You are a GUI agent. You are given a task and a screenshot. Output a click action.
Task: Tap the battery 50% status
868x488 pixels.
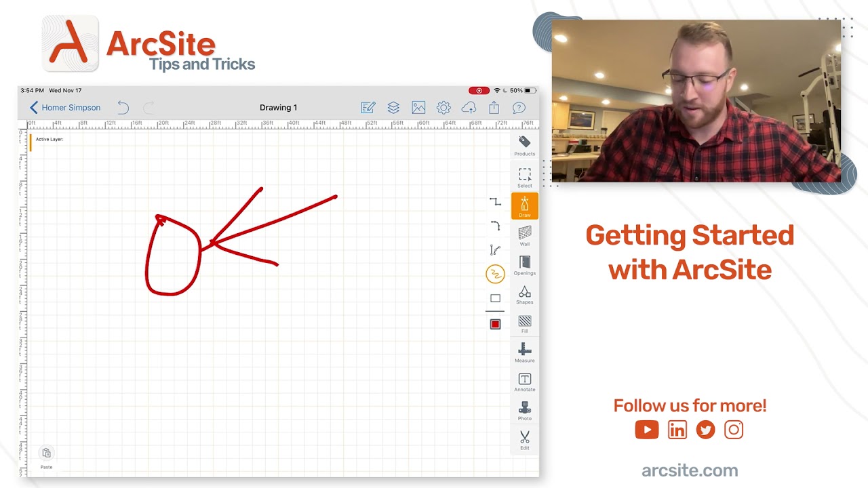click(x=523, y=91)
